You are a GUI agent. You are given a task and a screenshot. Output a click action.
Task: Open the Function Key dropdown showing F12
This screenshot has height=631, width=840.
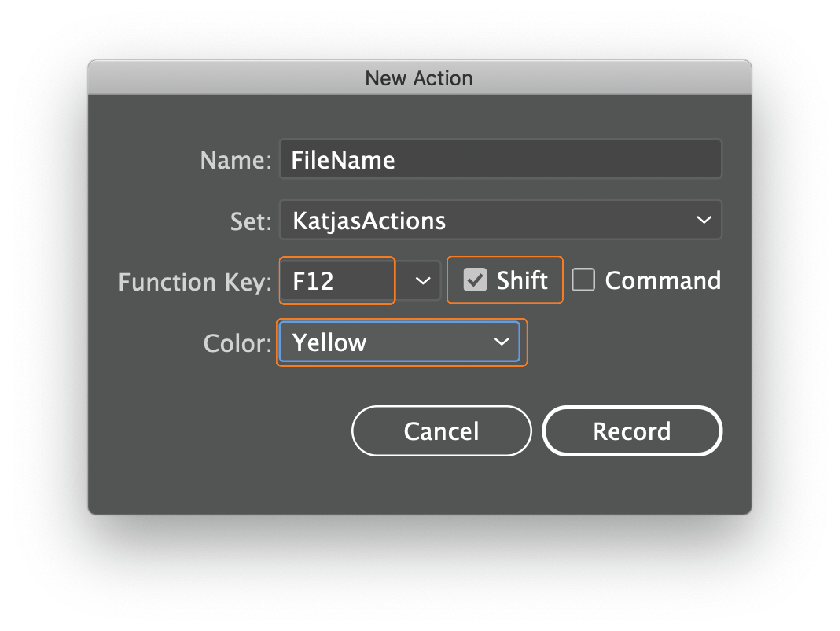360,281
